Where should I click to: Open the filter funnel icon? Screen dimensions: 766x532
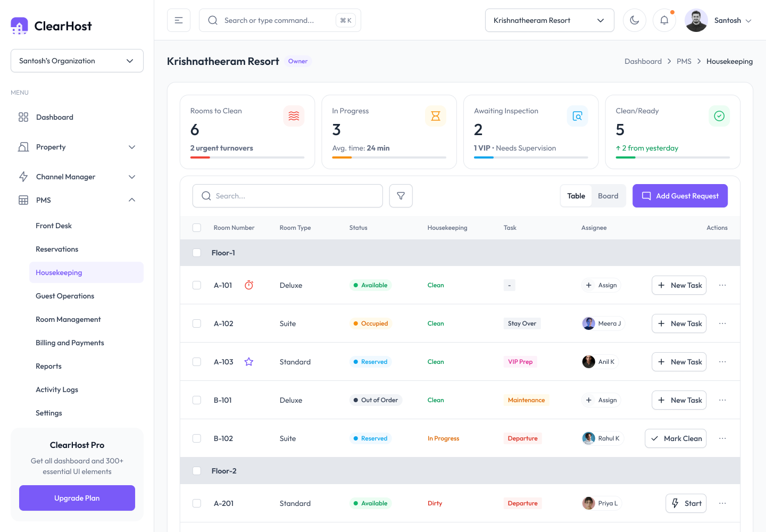point(401,196)
